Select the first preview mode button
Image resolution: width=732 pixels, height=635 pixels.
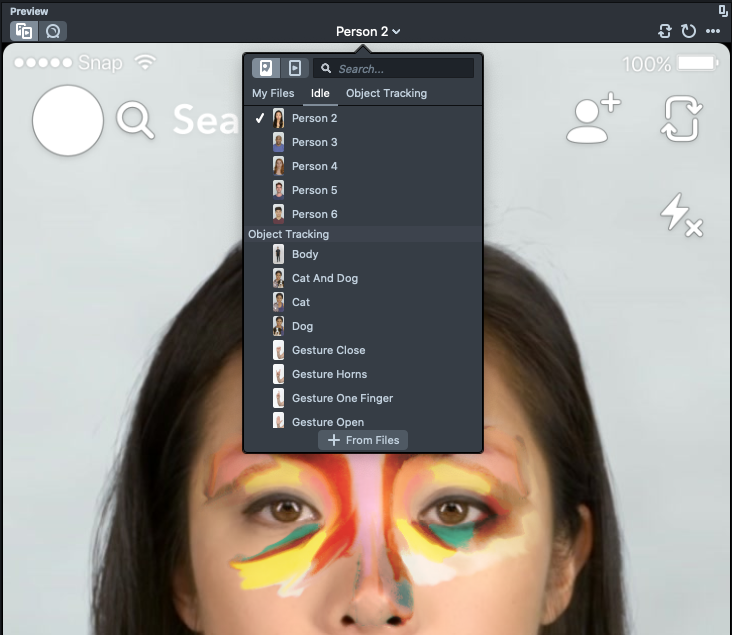(24, 31)
